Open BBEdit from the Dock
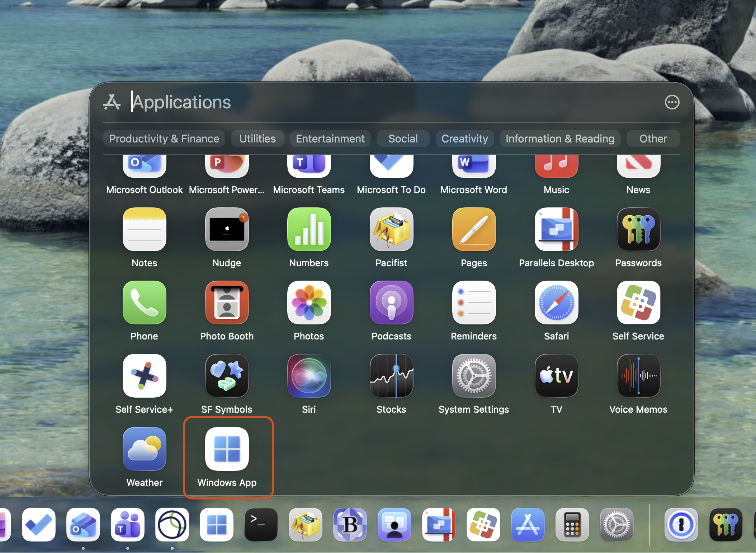This screenshot has height=553, width=756. click(x=350, y=525)
